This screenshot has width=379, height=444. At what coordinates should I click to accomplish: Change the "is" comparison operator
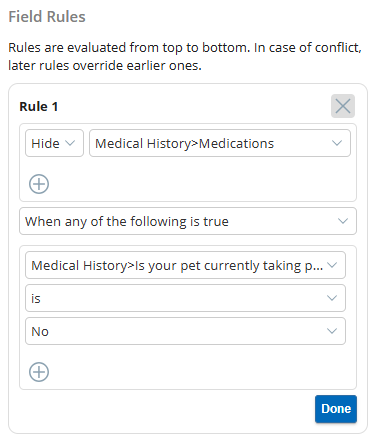click(x=185, y=298)
